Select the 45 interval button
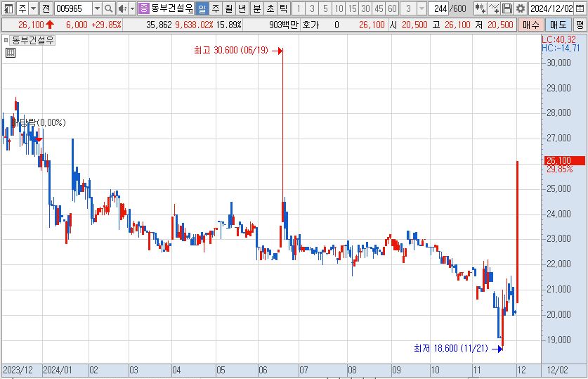The width and height of the screenshot is (588, 379). [x=379, y=8]
